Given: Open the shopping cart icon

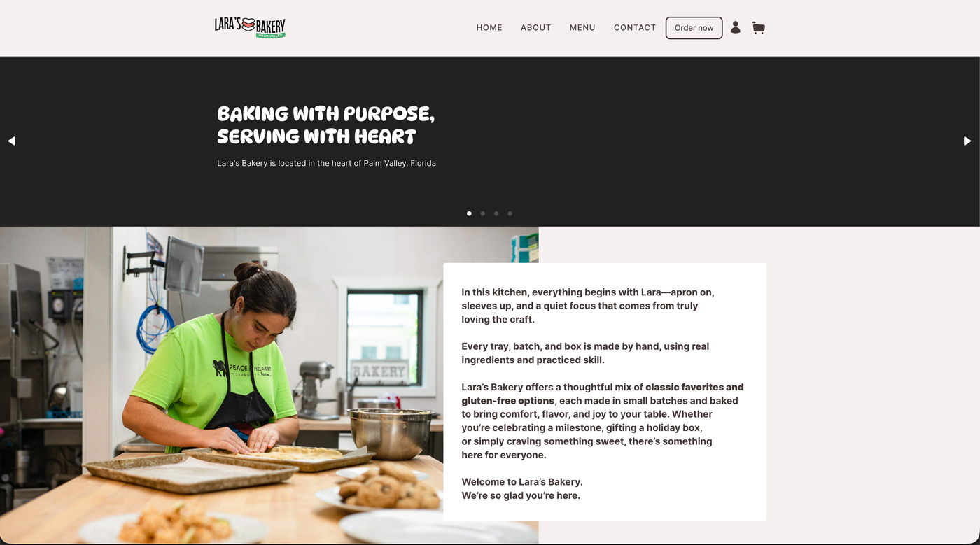Looking at the screenshot, I should point(759,28).
